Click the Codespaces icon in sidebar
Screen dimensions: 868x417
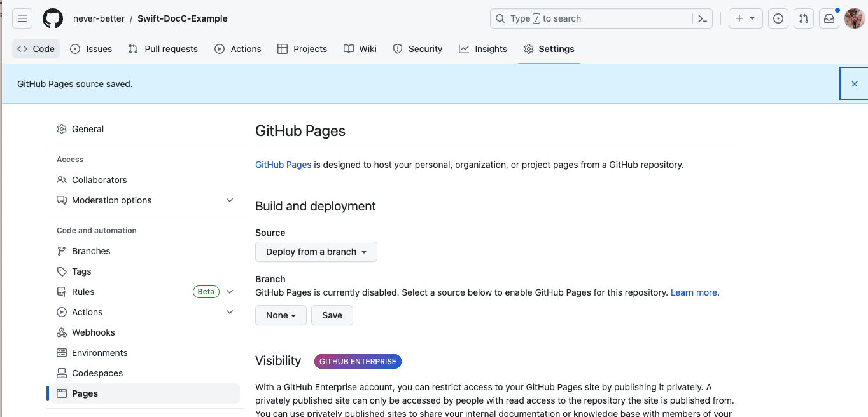tap(62, 373)
